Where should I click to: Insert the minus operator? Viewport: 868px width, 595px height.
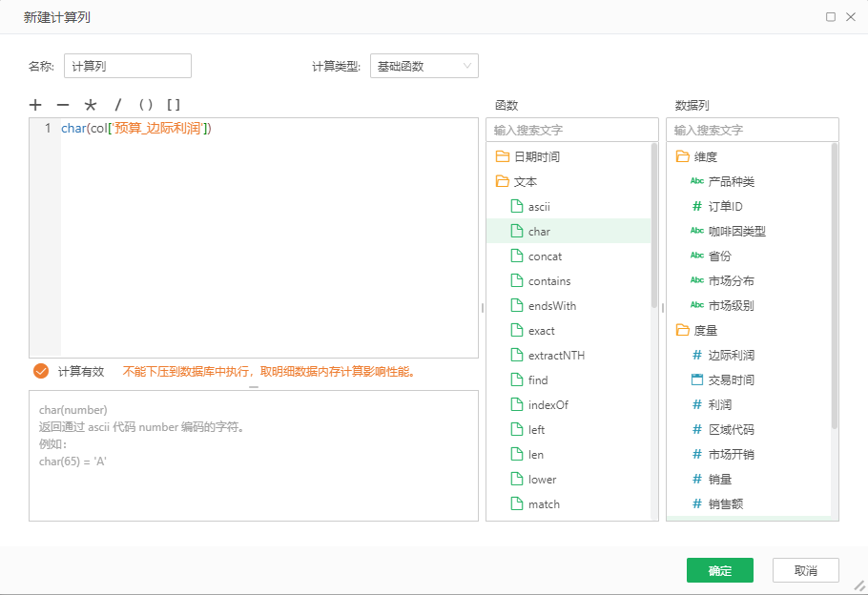(x=63, y=105)
